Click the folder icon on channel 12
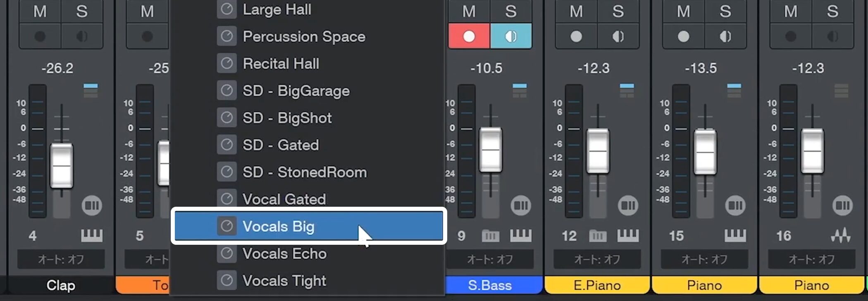 point(598,236)
